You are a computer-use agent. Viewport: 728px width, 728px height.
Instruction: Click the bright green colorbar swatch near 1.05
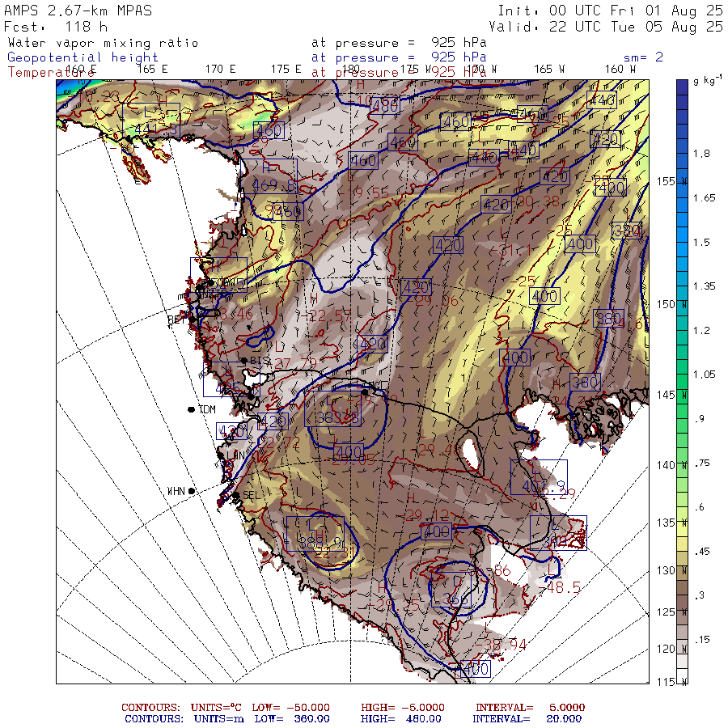point(682,382)
